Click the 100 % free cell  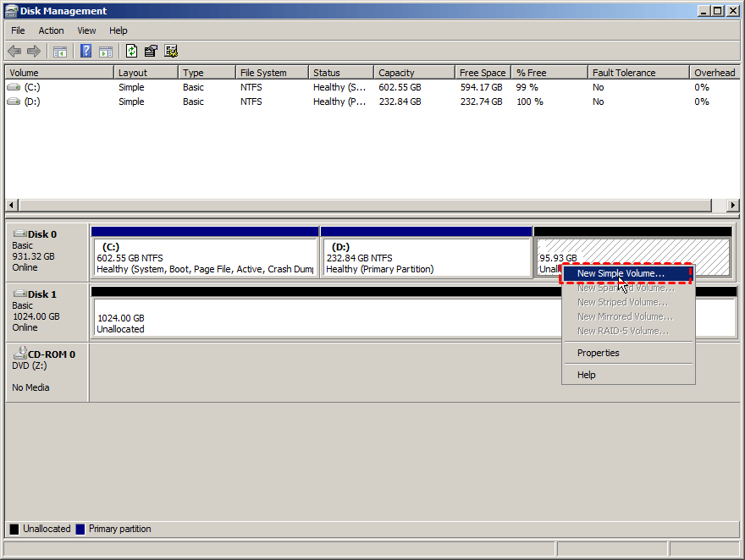click(x=530, y=102)
